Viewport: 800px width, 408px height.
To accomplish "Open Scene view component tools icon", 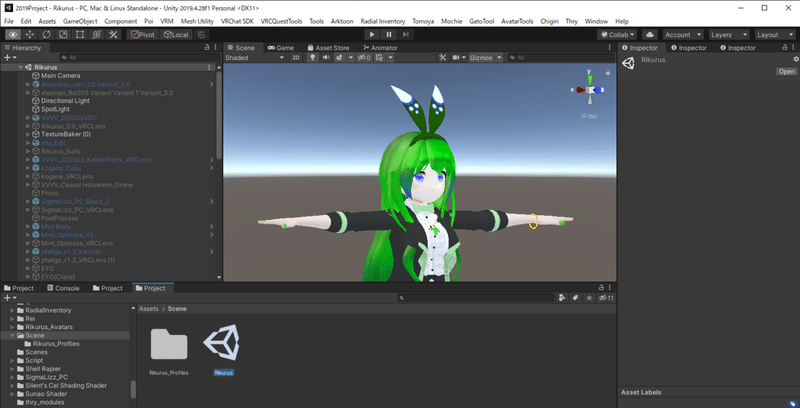I will coord(442,58).
